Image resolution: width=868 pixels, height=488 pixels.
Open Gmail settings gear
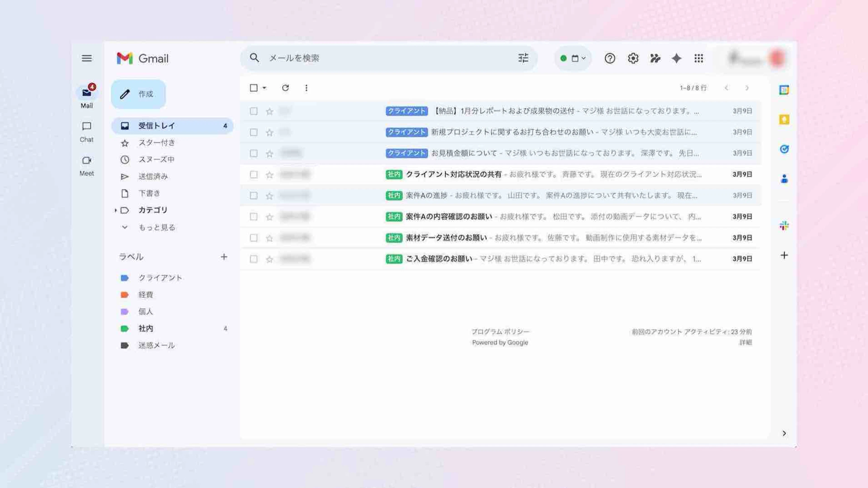(x=633, y=58)
